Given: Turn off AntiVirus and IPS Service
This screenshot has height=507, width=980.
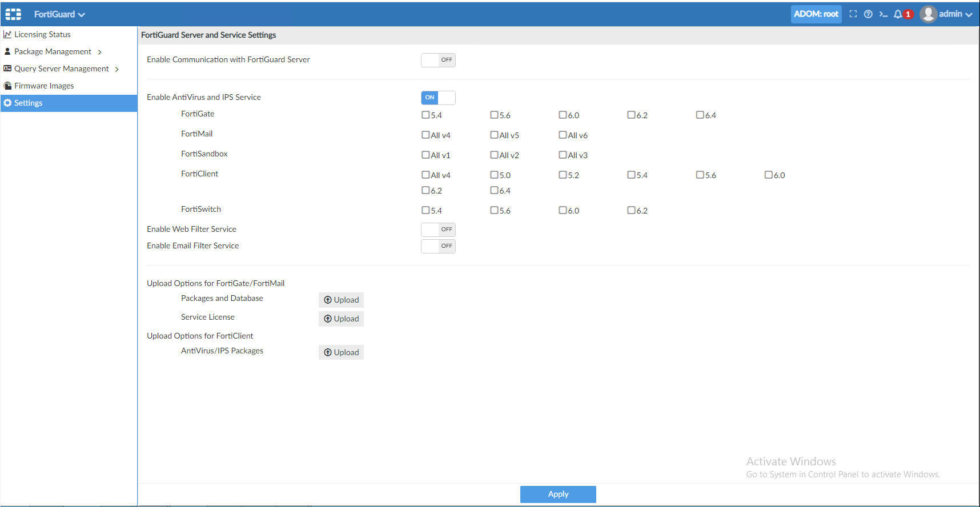Looking at the screenshot, I should tap(438, 98).
